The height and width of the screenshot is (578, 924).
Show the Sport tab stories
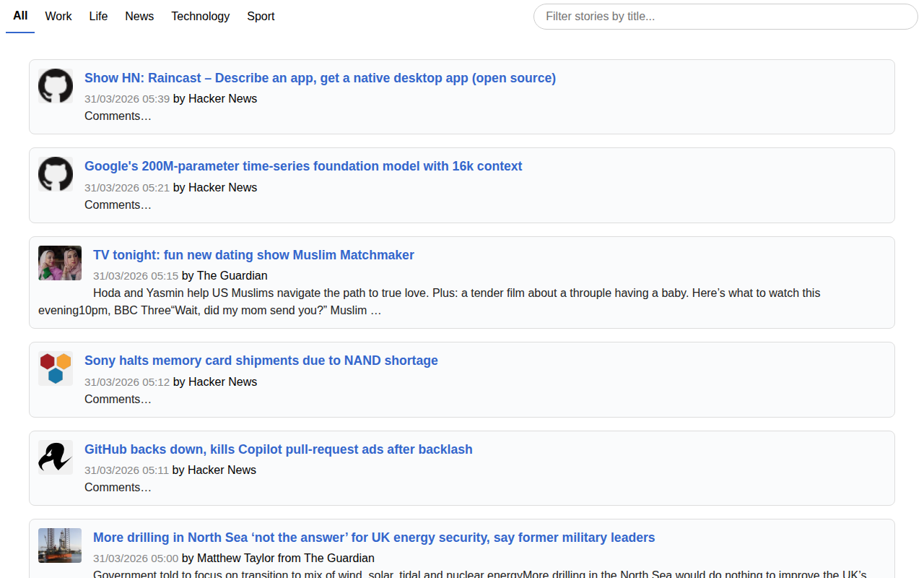click(261, 16)
